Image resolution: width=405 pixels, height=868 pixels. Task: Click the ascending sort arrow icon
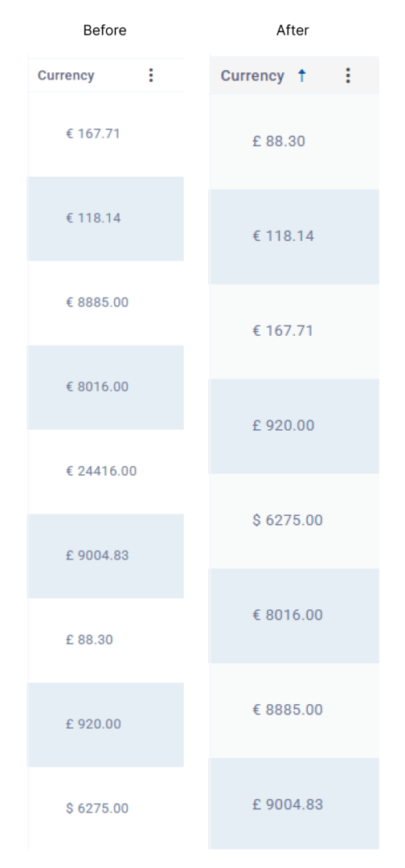click(301, 76)
